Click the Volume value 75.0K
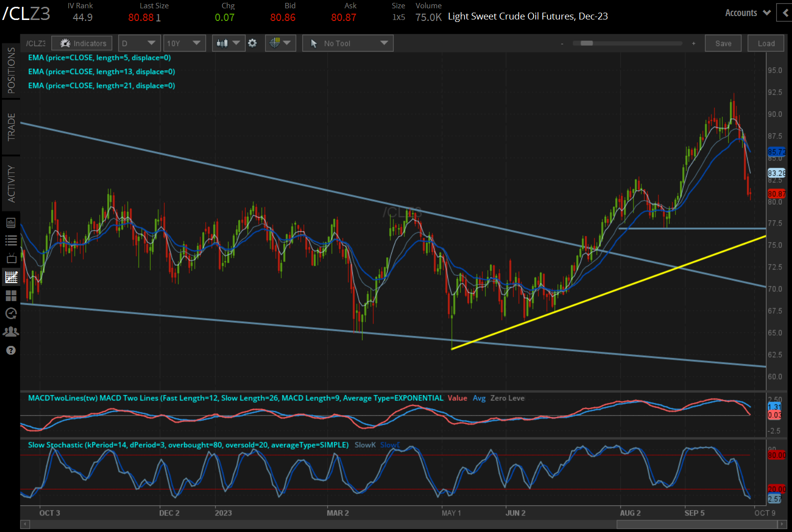Screen dimensions: 792x532 pyautogui.click(x=428, y=18)
